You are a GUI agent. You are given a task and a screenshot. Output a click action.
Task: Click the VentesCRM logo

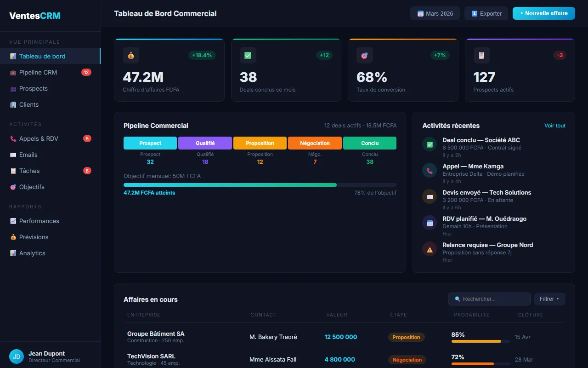[x=35, y=16]
